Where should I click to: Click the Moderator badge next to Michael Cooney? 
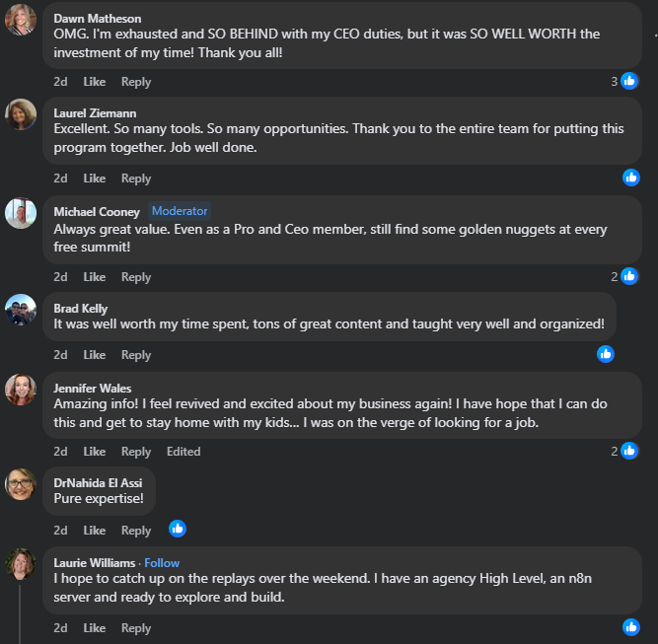(180, 211)
